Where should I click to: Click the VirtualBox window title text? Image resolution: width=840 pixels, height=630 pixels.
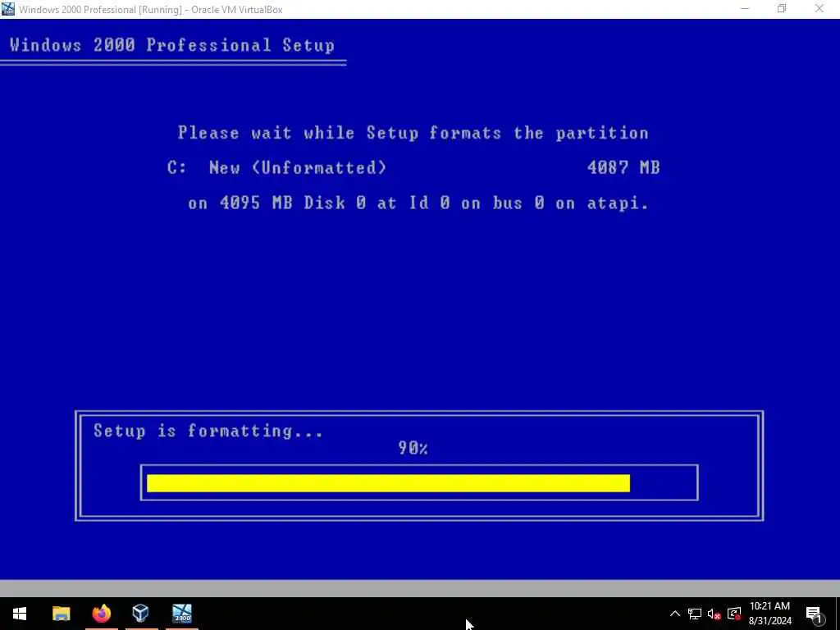(151, 9)
